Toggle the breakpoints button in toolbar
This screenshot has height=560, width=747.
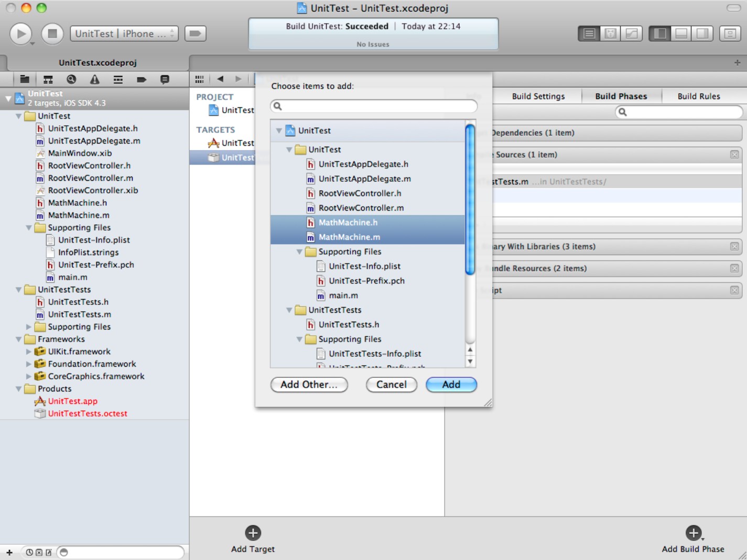pos(195,34)
